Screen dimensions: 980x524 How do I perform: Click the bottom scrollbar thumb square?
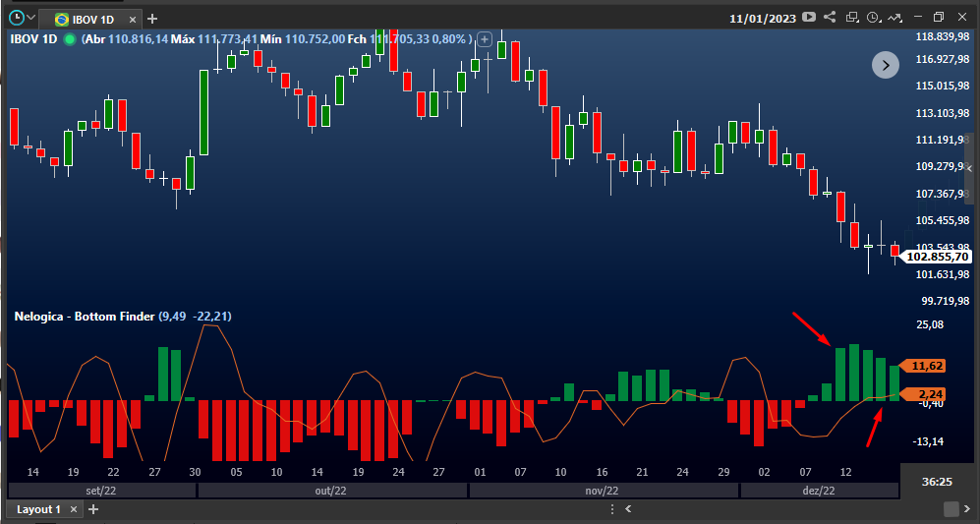click(x=951, y=509)
